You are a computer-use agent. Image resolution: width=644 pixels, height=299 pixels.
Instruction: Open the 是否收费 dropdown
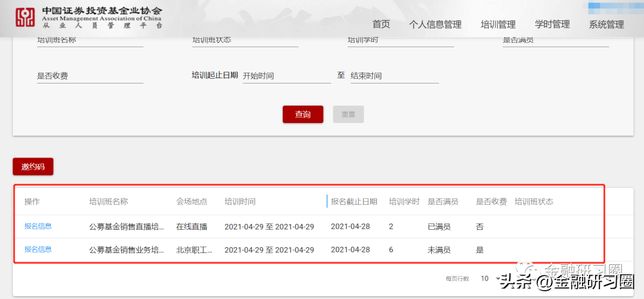[90, 76]
